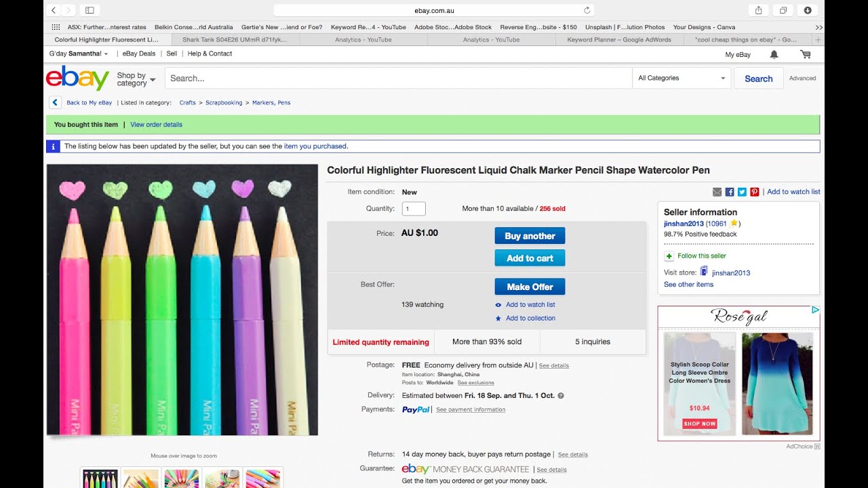Image resolution: width=868 pixels, height=488 pixels.
Task: Click the Make Offer button
Action: (530, 287)
